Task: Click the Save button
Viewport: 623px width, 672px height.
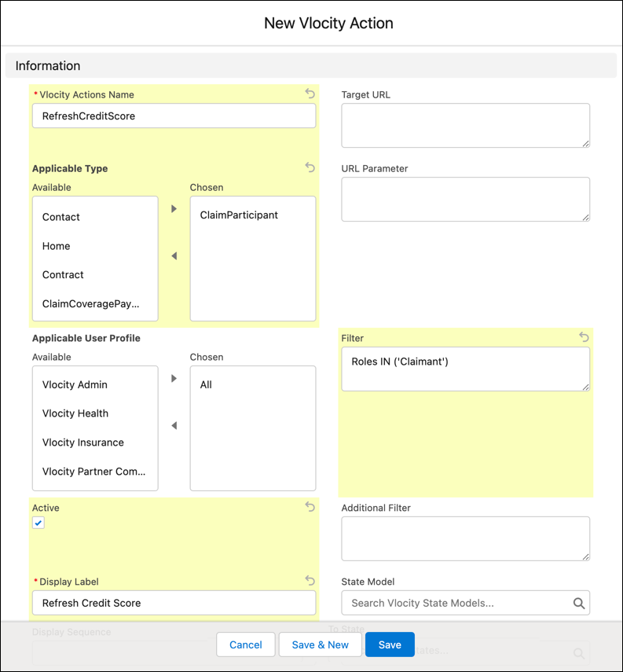Action: click(390, 644)
